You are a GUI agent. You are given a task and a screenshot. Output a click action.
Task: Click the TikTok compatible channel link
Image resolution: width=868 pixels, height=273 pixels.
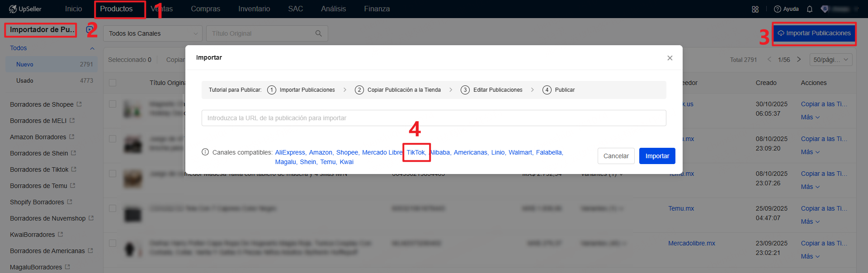coord(415,152)
